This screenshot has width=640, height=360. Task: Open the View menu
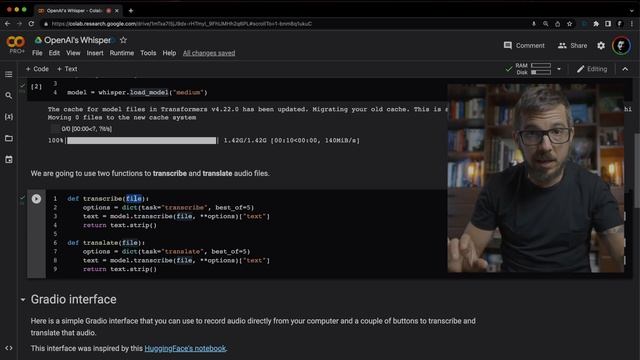[73, 53]
